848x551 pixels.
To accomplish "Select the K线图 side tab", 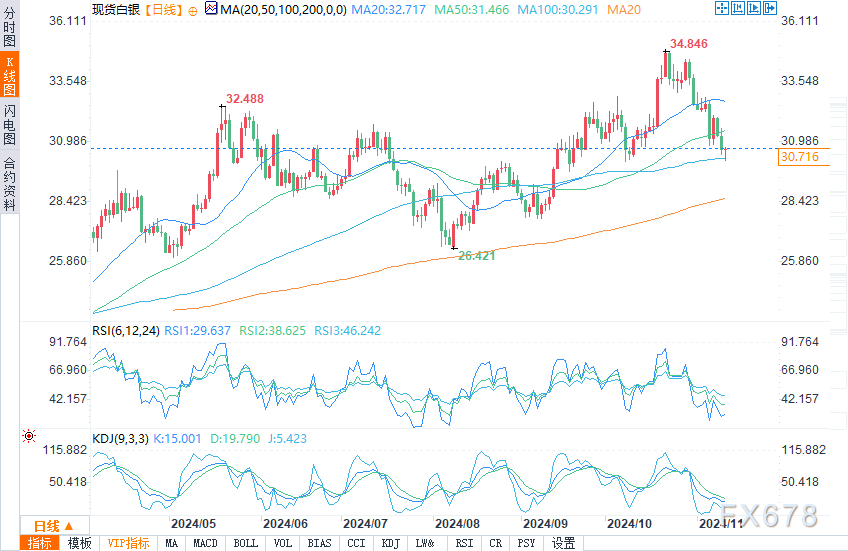I will click(9, 75).
